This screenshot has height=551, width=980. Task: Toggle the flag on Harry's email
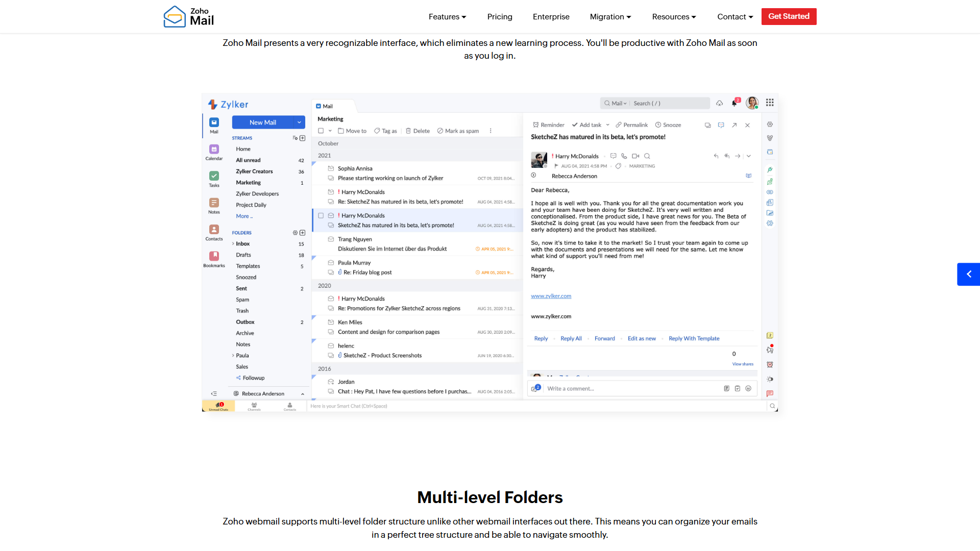pos(556,166)
